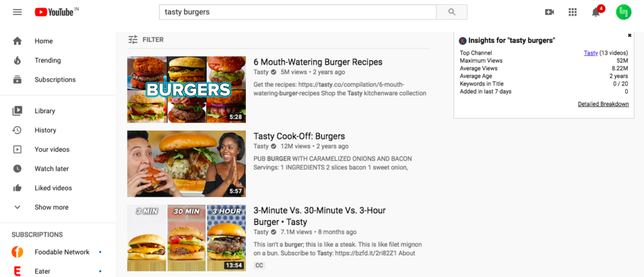Open Watch later list
This screenshot has width=644, height=277.
[x=52, y=169]
